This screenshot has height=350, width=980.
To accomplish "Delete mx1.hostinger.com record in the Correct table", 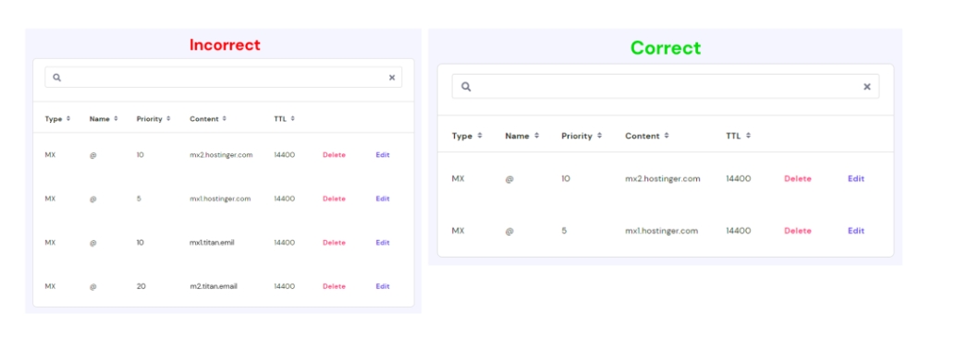I will click(x=798, y=230).
